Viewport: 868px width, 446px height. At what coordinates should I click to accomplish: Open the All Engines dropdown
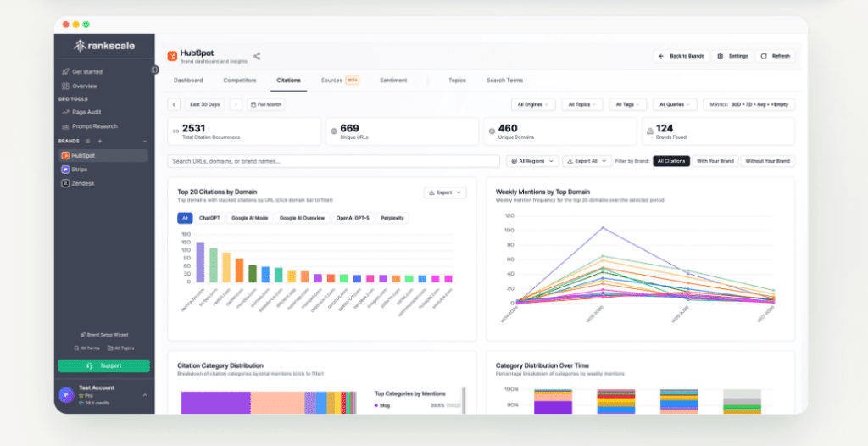[533, 104]
